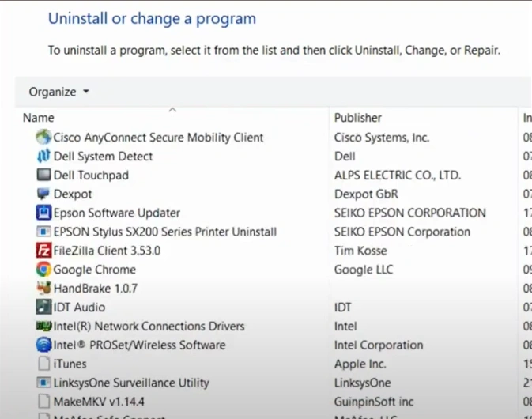Click the LinksysOne Surveillance Utility icon
The height and width of the screenshot is (419, 532).
click(x=43, y=383)
